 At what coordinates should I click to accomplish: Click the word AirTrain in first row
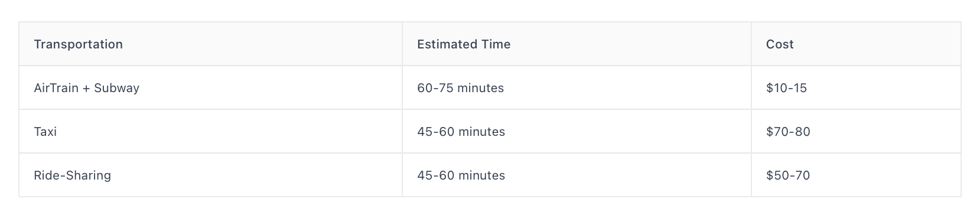56,88
